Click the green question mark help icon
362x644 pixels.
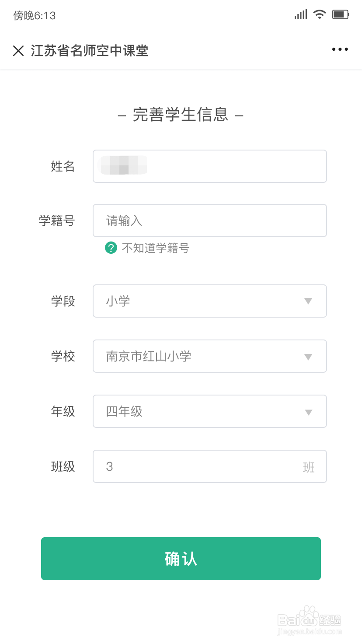111,248
